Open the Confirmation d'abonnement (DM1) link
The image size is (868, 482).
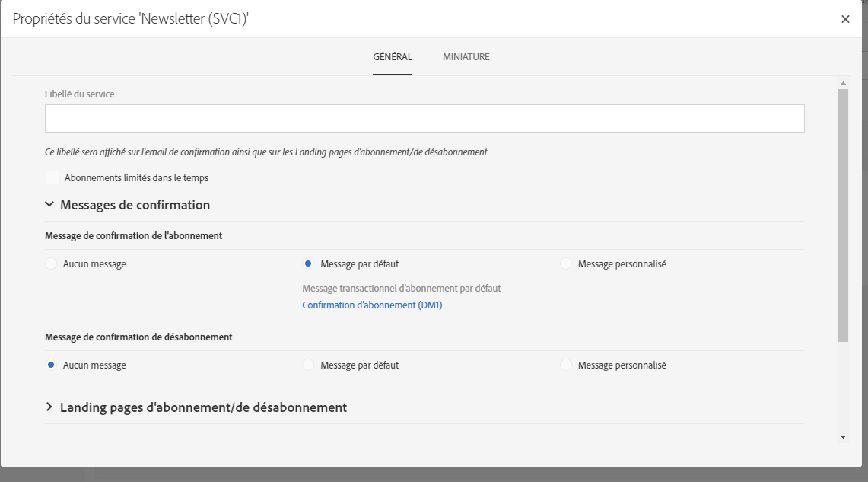coord(372,305)
